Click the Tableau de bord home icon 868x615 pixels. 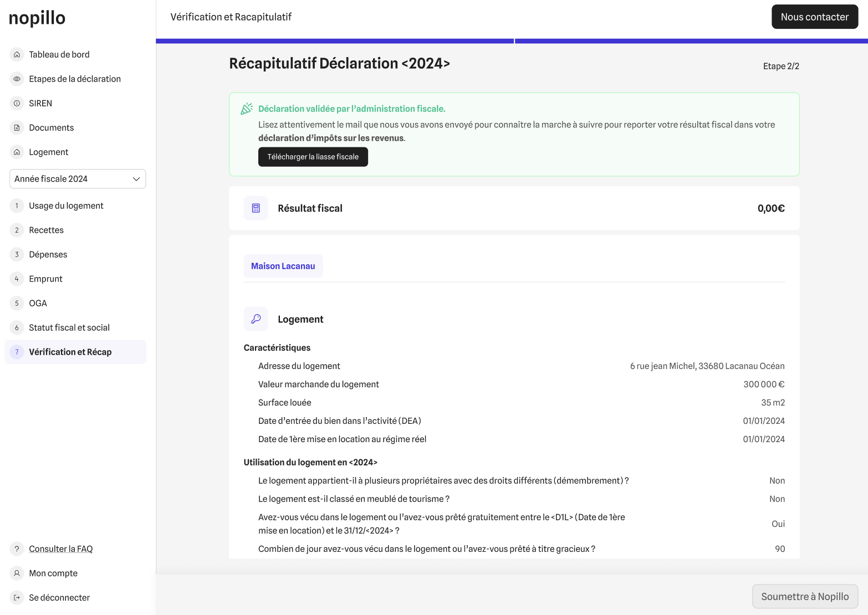[x=17, y=54]
